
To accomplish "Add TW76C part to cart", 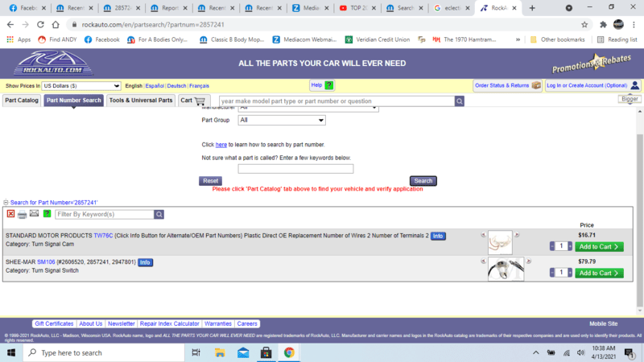I will [599, 247].
